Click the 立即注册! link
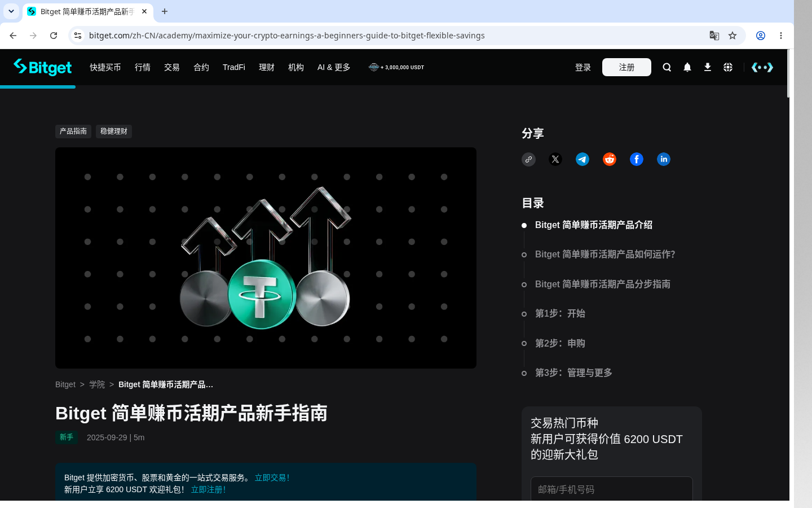812x508 pixels. pyautogui.click(x=208, y=489)
